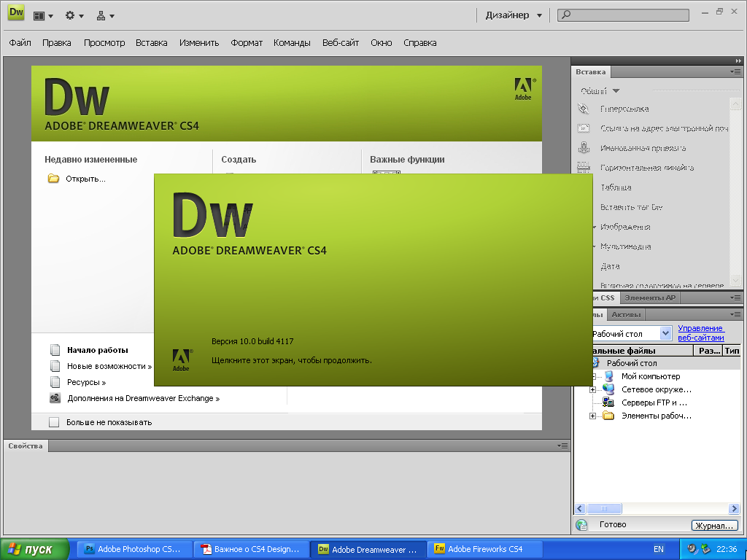Click the Серверы FTP network icon
Screen dimensions: 747x560
point(608,402)
